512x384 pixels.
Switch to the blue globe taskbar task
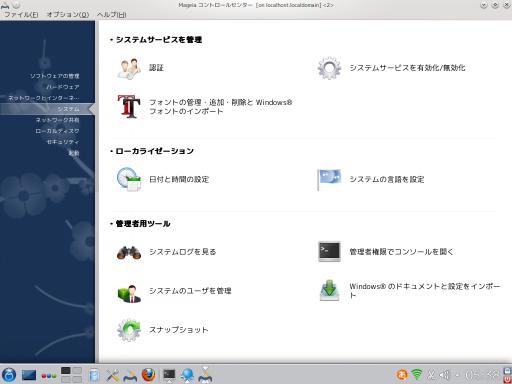187,375
